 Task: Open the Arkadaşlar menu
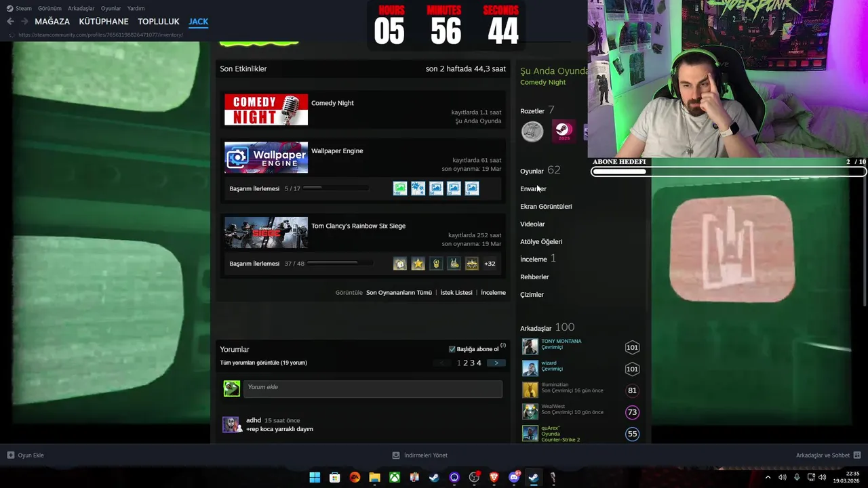click(81, 8)
